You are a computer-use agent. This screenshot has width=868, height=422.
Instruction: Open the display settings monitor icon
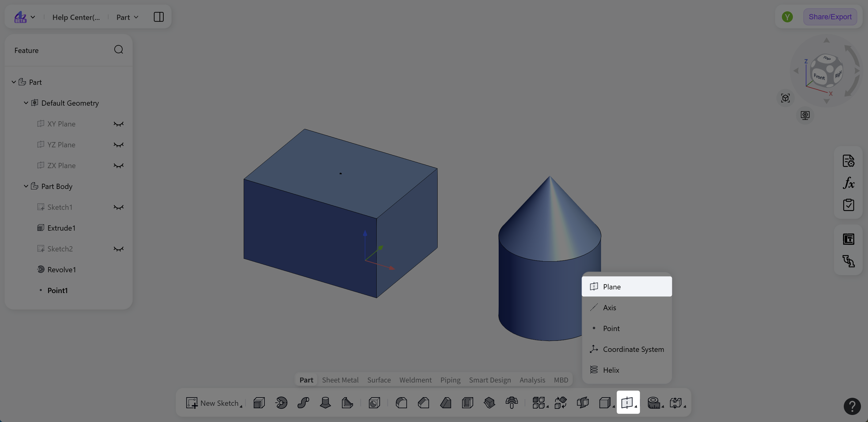805,115
